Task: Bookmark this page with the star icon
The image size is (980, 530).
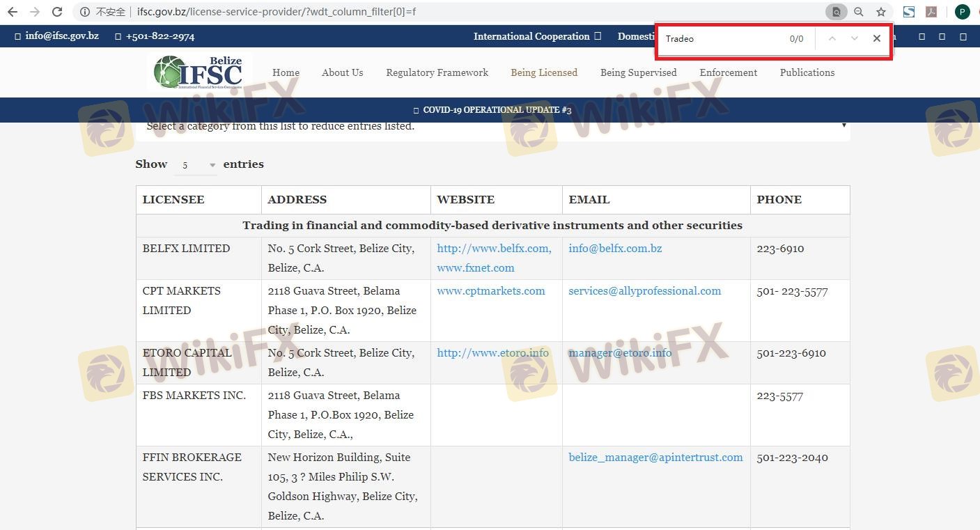Action: click(x=881, y=12)
